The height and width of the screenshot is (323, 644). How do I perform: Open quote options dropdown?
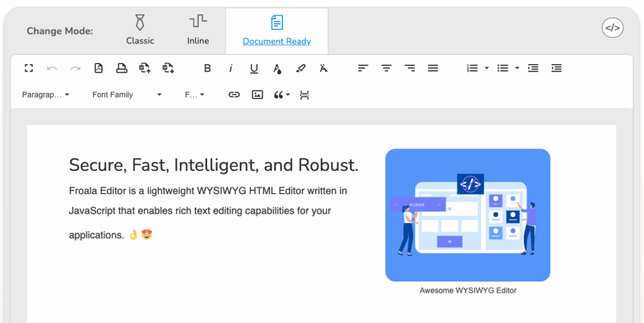click(x=282, y=95)
